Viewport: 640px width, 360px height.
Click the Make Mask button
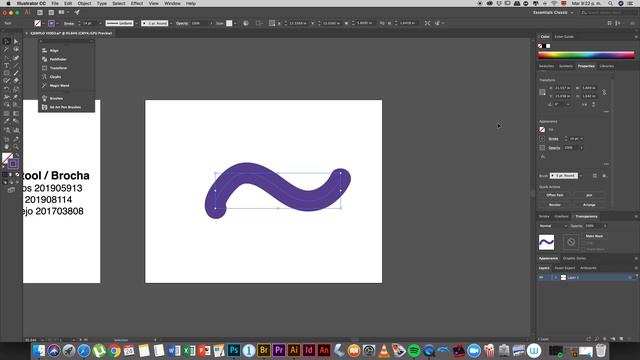click(x=594, y=236)
